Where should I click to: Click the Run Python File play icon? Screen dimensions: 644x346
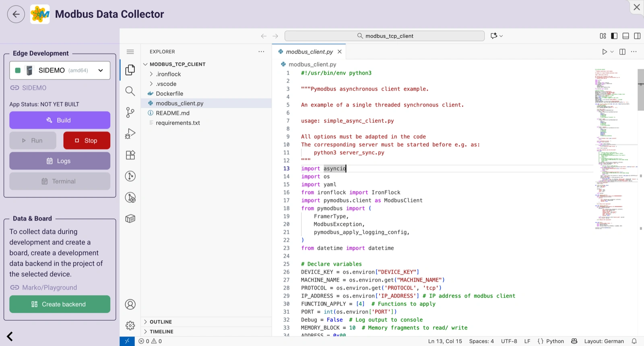(x=604, y=52)
